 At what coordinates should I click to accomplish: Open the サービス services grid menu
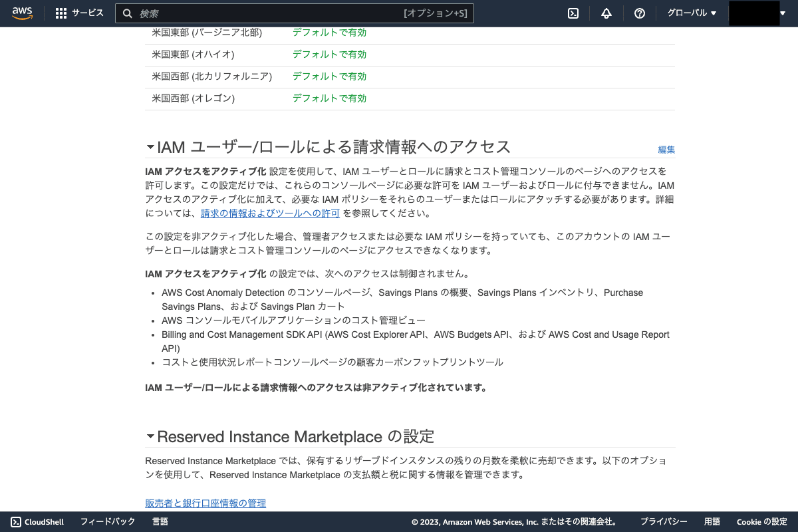61,13
